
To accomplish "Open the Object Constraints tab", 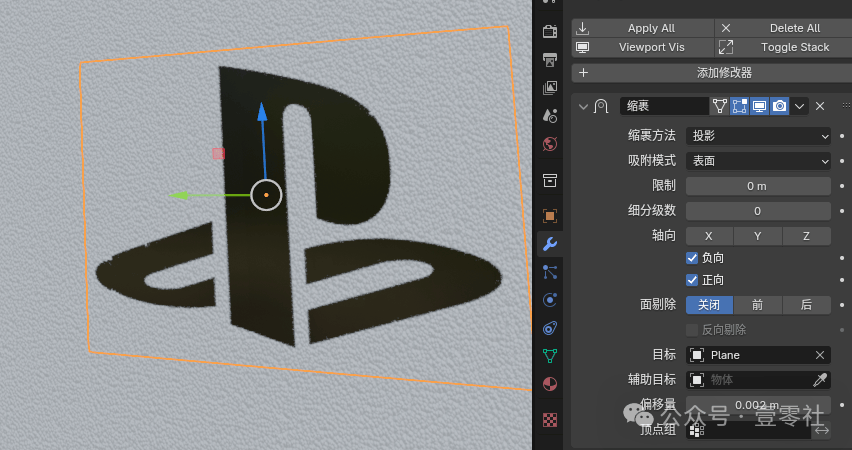I will click(549, 328).
